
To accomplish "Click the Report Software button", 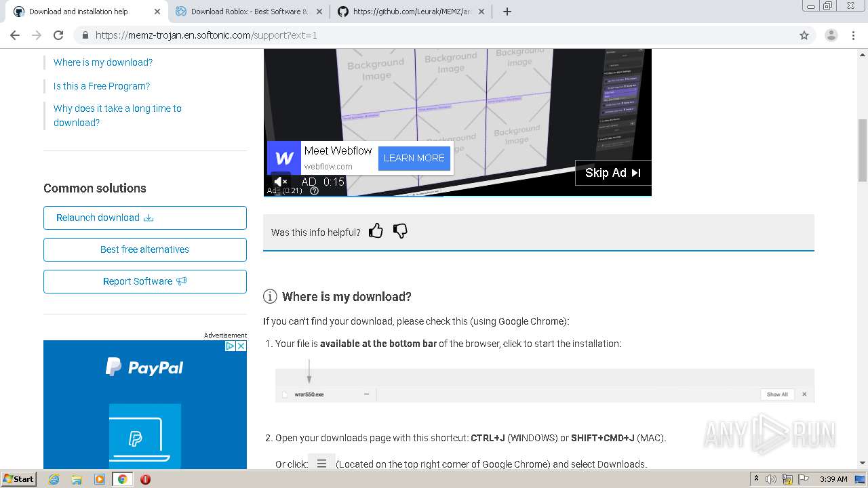I will click(145, 281).
